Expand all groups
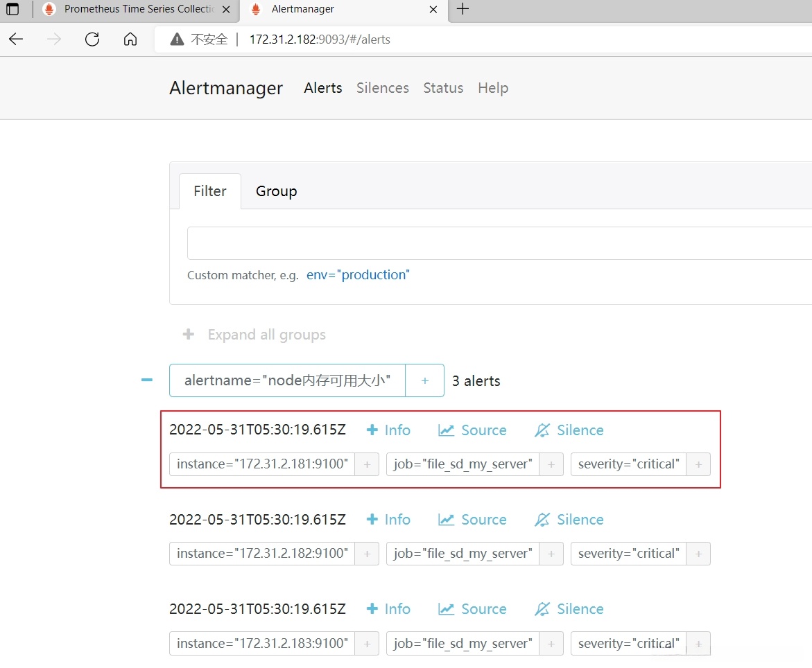 tap(254, 335)
